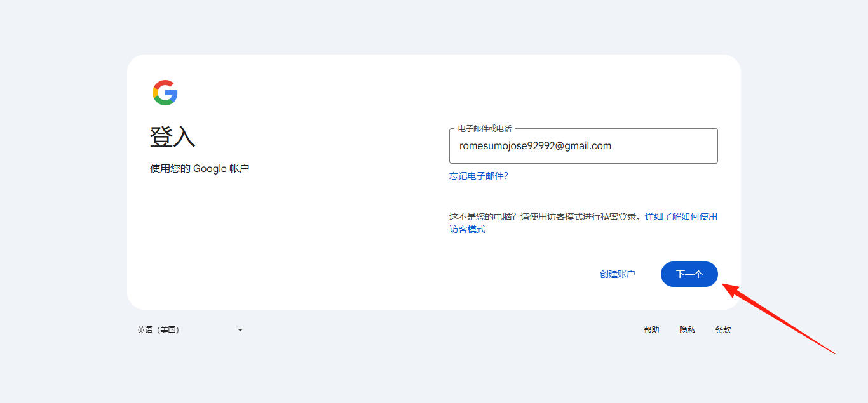Click 创建账户 to make a new account
The width and height of the screenshot is (868, 403).
coord(617,274)
